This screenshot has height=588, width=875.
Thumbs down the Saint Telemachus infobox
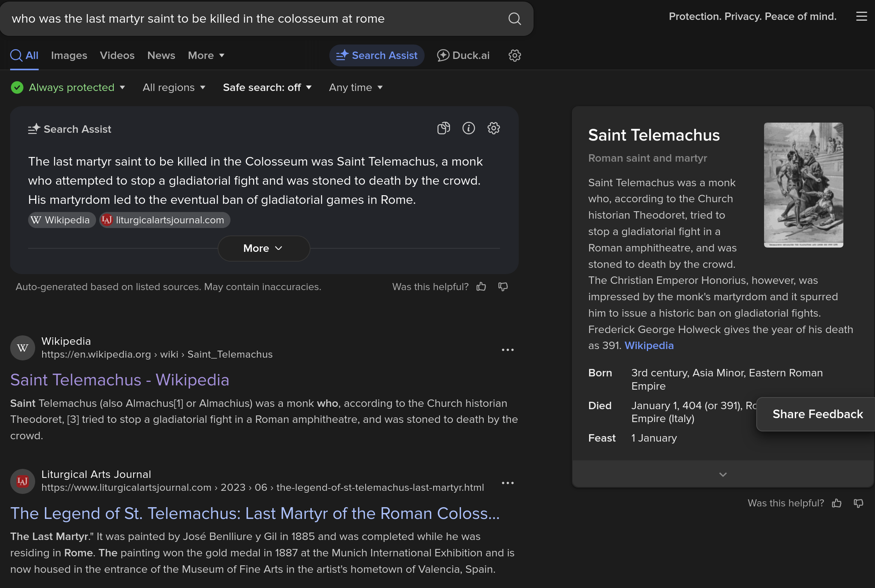pyautogui.click(x=858, y=503)
